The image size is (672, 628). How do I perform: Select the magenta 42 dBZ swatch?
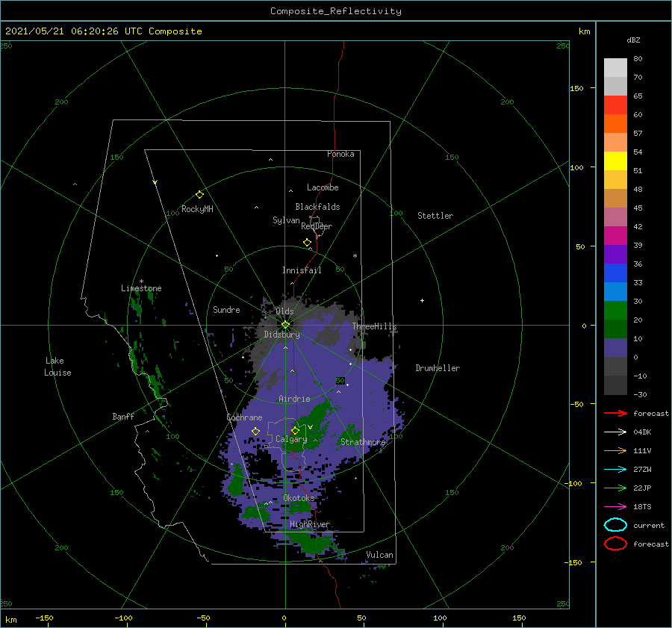pyautogui.click(x=615, y=236)
